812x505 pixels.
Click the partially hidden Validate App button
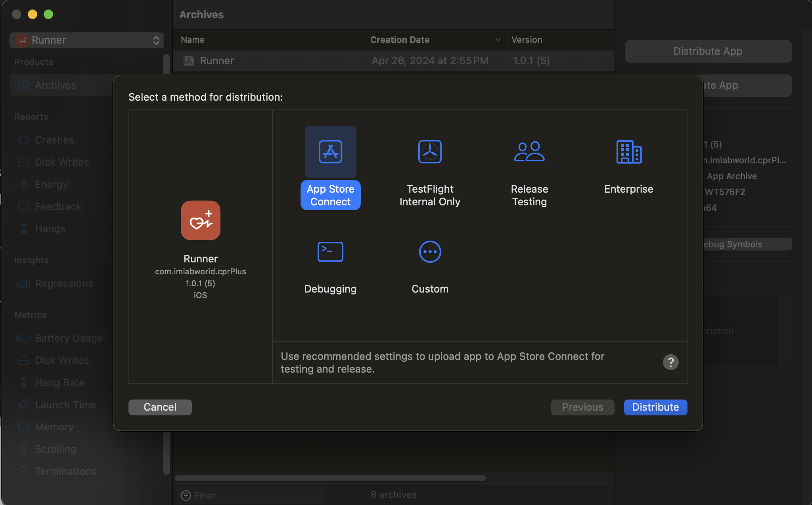click(x=747, y=85)
